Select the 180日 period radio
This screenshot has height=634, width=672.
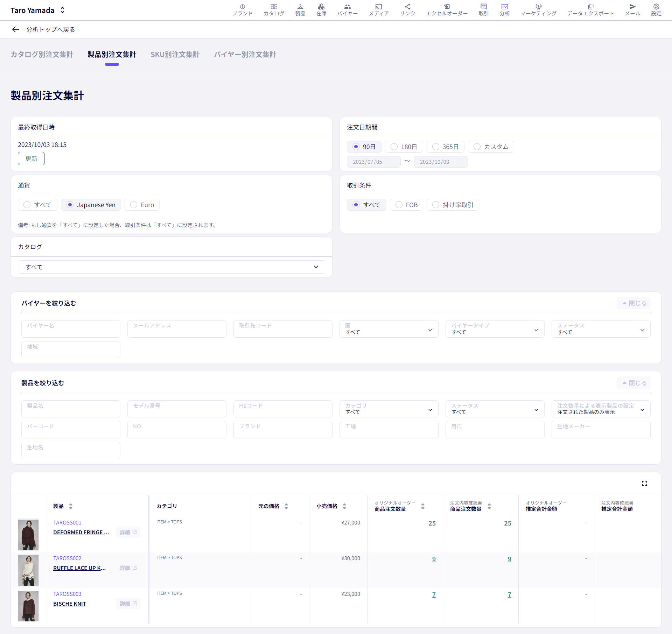(404, 147)
